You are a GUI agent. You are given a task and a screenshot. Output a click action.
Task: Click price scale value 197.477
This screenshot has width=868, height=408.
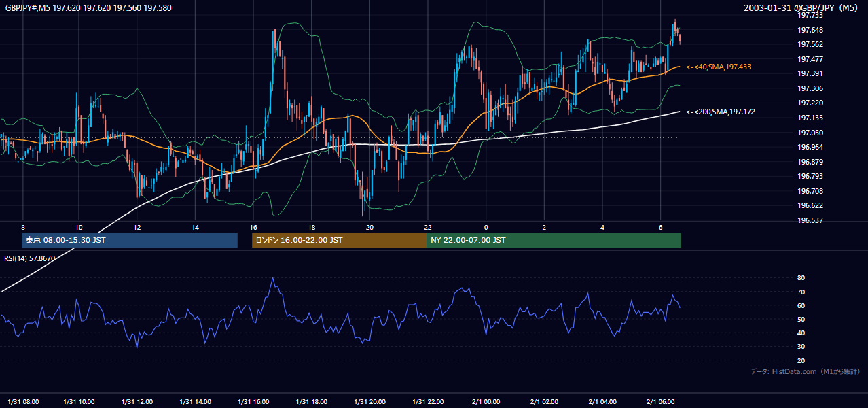(x=810, y=59)
